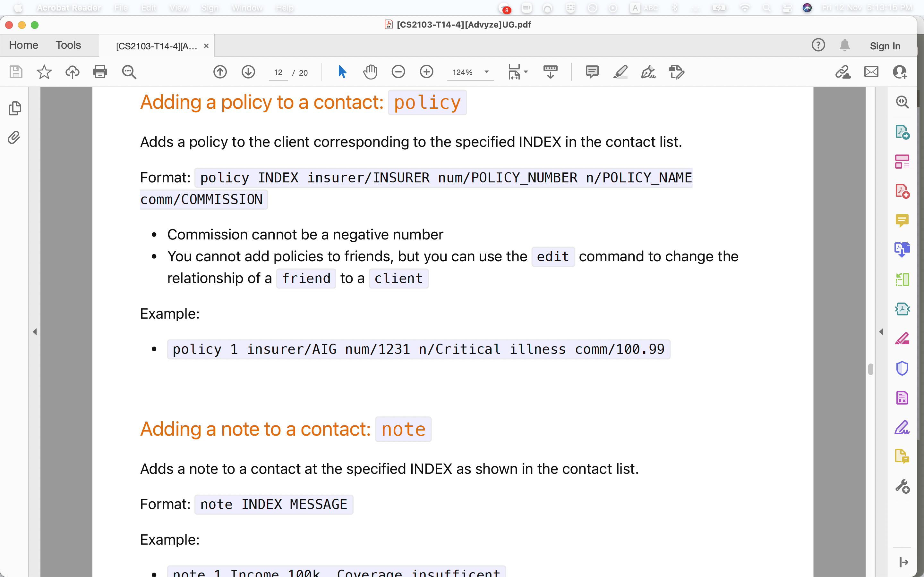Open the Protect shield tool
The image size is (924, 577).
click(902, 368)
